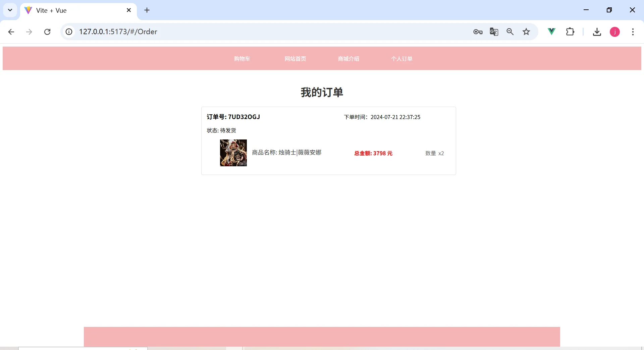Click product name 烛骑士|薇薇安娜
This screenshot has width=644, height=350.
[x=287, y=153]
